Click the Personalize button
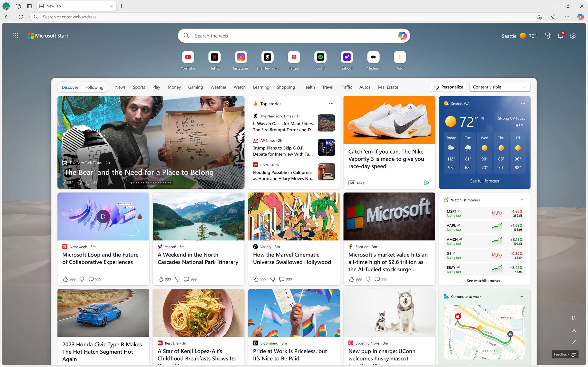Viewport: 588px width, 367px height. tap(448, 87)
